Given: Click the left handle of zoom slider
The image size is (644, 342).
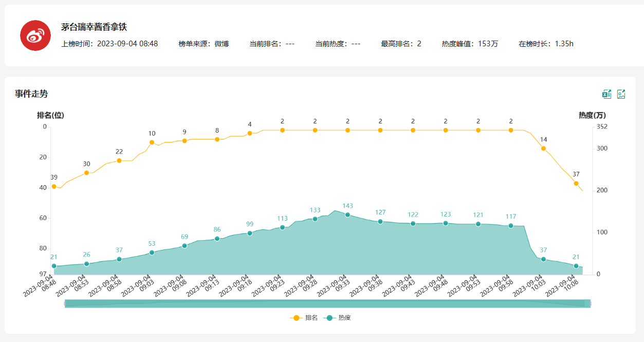Looking at the screenshot, I should (65, 304).
